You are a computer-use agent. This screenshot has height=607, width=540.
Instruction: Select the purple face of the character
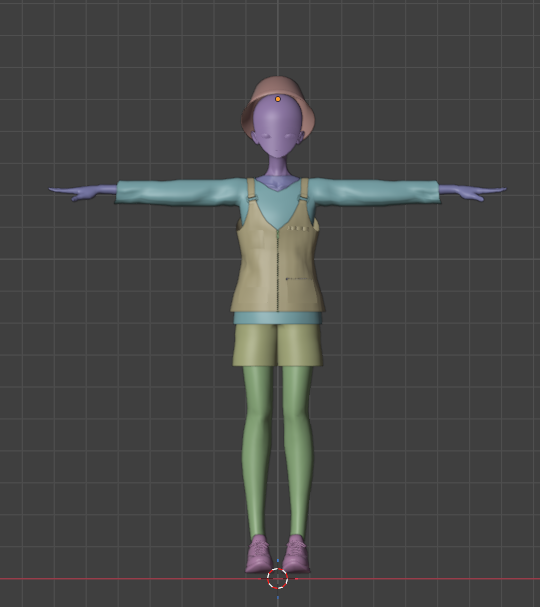click(276, 128)
